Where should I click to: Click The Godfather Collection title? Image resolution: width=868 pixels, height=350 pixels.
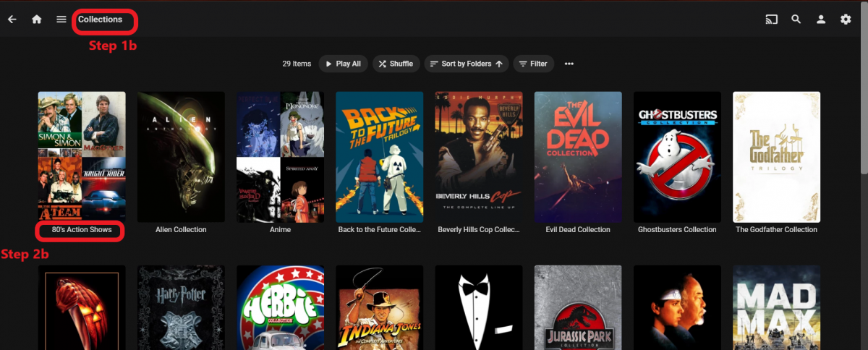[x=776, y=230]
